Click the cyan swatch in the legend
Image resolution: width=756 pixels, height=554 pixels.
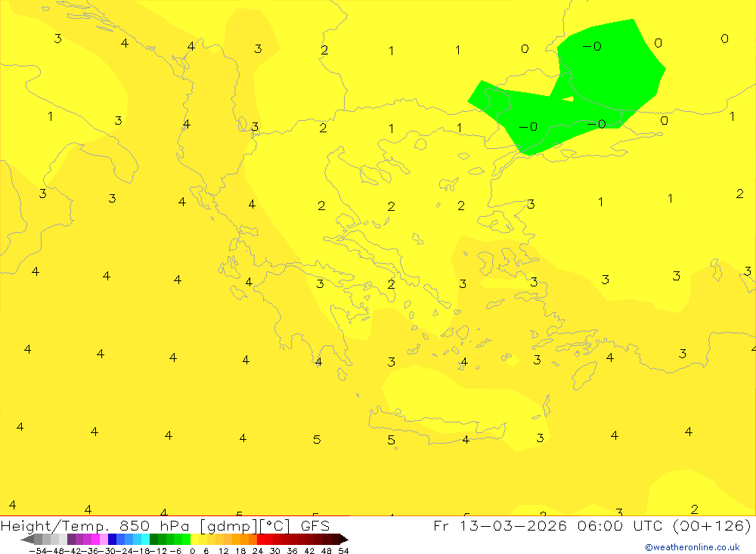click(x=145, y=540)
